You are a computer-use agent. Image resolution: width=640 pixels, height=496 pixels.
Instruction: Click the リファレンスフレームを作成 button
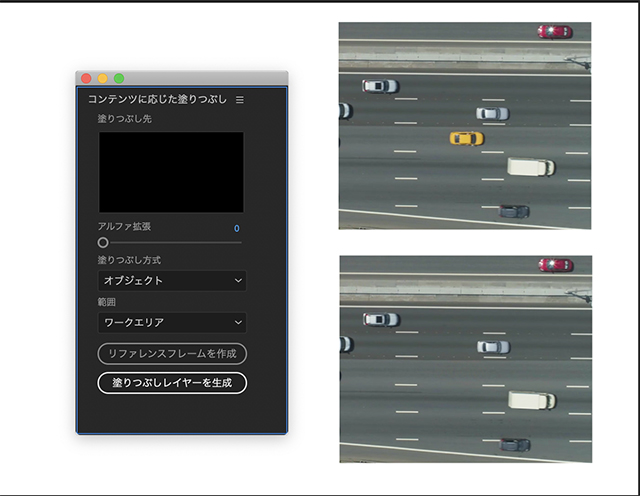[172, 354]
